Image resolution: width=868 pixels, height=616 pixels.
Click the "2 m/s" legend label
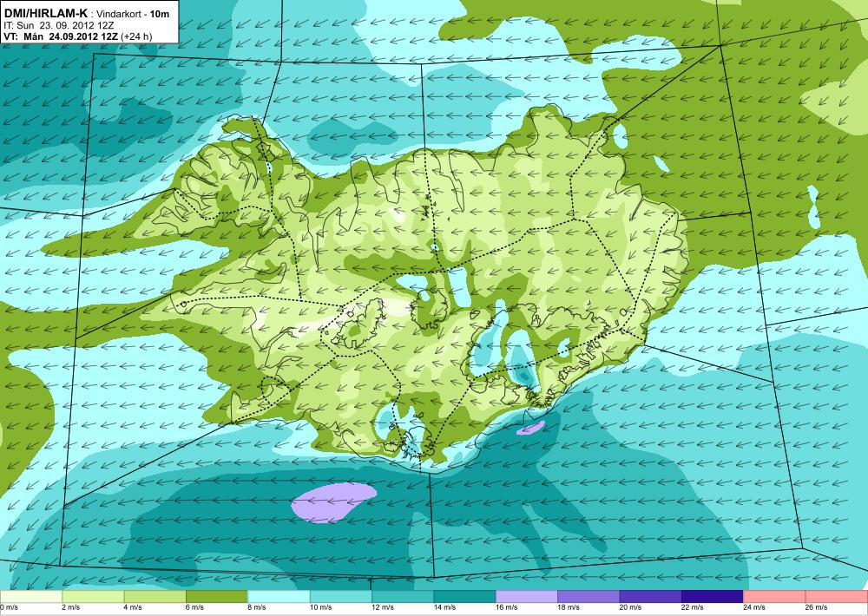(x=71, y=607)
